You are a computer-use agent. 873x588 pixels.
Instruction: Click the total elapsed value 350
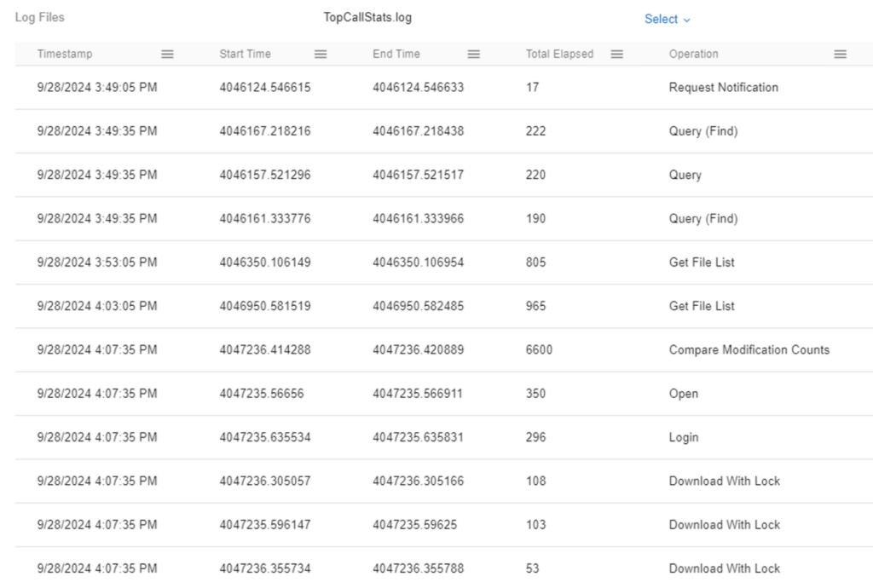(535, 394)
